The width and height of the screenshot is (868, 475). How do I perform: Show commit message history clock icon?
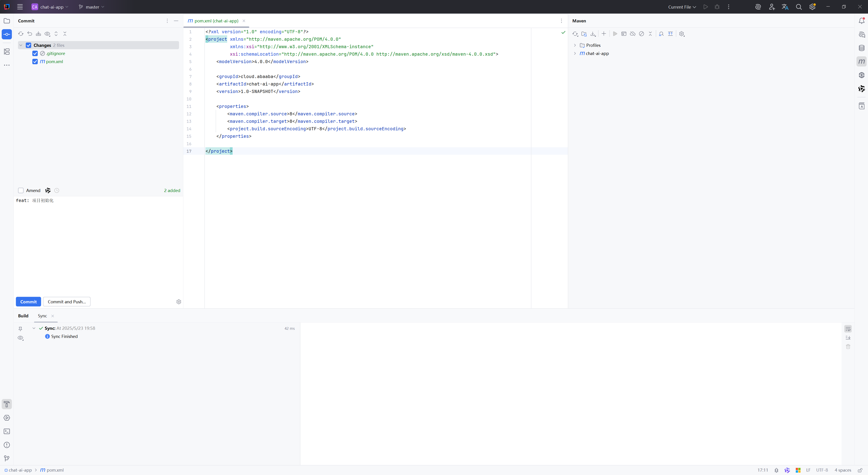[x=57, y=190]
